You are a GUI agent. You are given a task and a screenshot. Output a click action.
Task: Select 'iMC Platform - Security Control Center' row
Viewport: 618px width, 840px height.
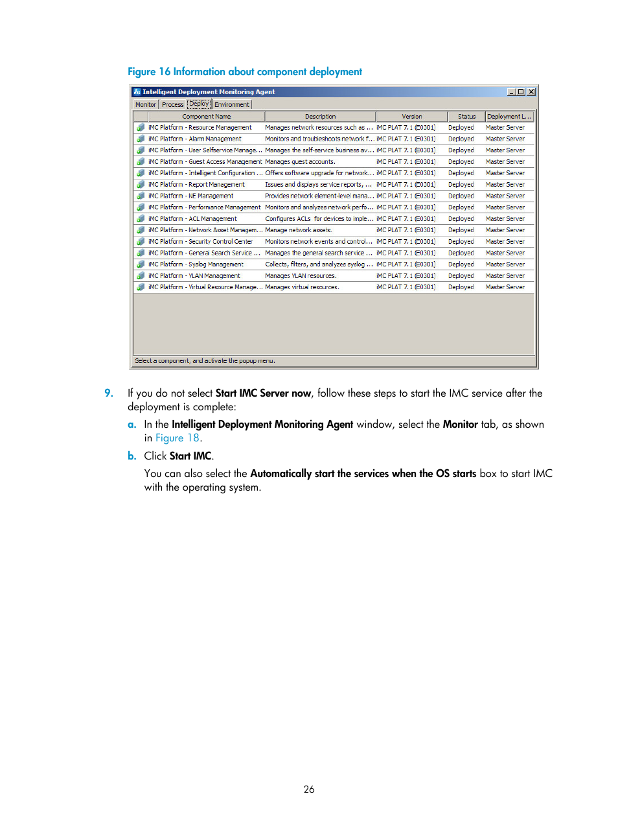point(334,242)
